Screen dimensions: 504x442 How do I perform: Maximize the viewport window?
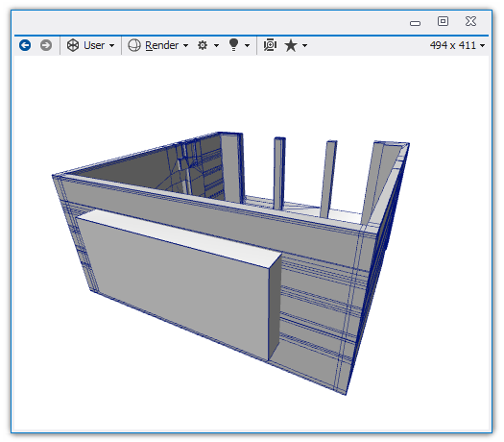(x=443, y=21)
